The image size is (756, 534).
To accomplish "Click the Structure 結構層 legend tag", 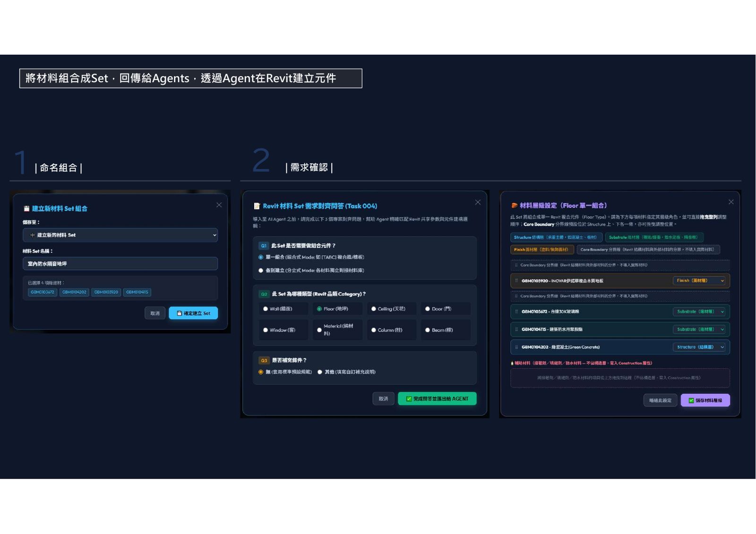I will 556,237.
